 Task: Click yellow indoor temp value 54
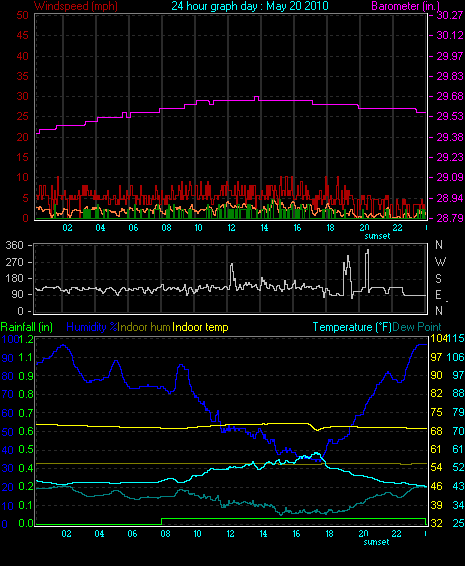pos(436,467)
